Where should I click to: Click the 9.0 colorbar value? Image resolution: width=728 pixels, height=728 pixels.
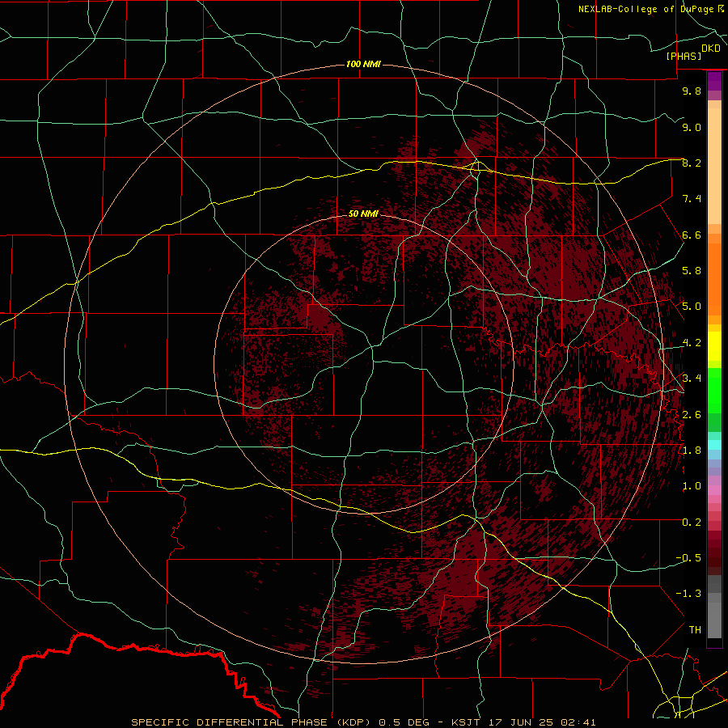tap(692, 127)
